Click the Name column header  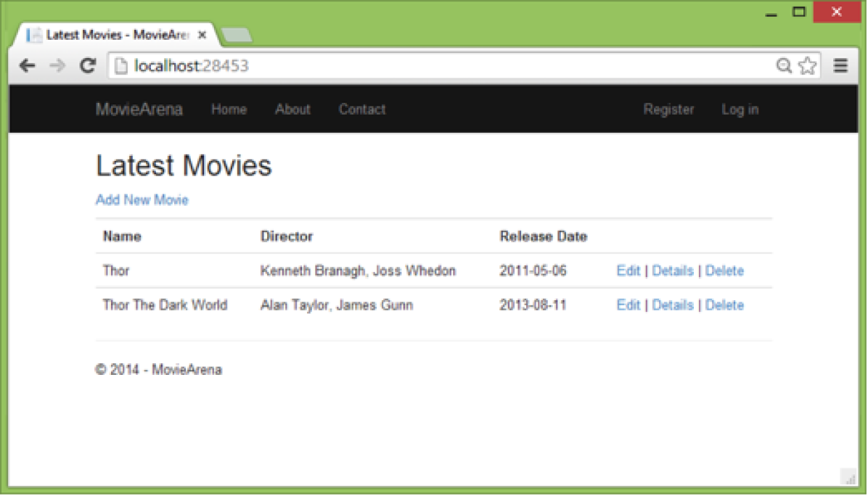[x=122, y=236]
